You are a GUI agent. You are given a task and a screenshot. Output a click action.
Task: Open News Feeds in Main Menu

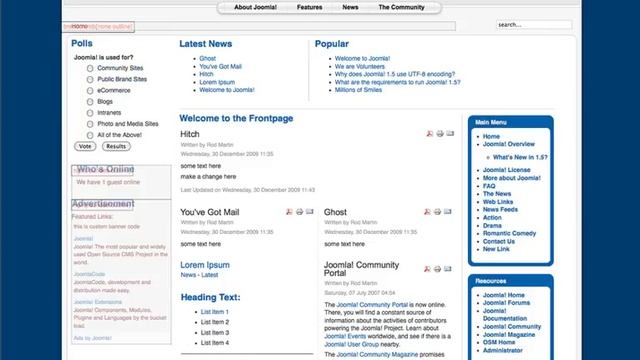500,209
